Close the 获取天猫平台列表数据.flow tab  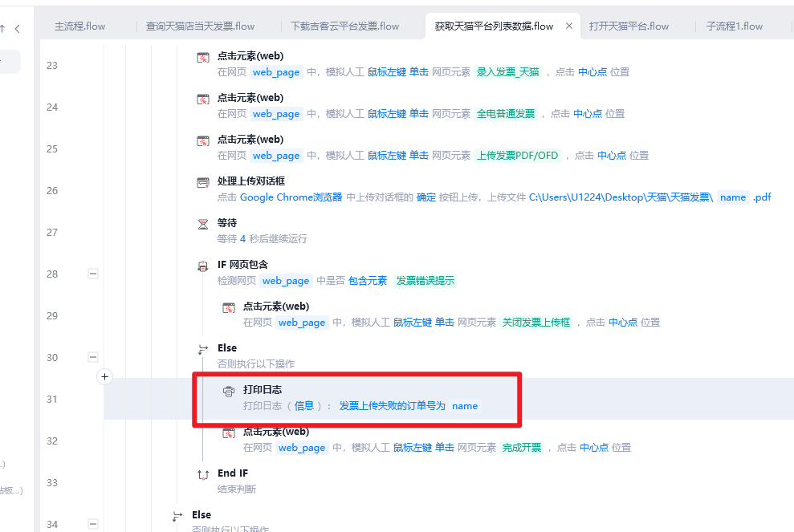click(569, 26)
